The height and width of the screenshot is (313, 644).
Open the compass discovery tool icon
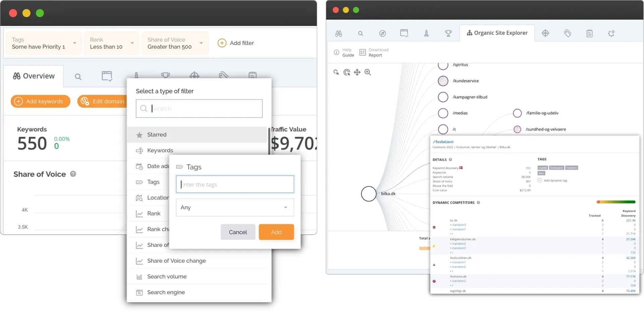tap(383, 33)
